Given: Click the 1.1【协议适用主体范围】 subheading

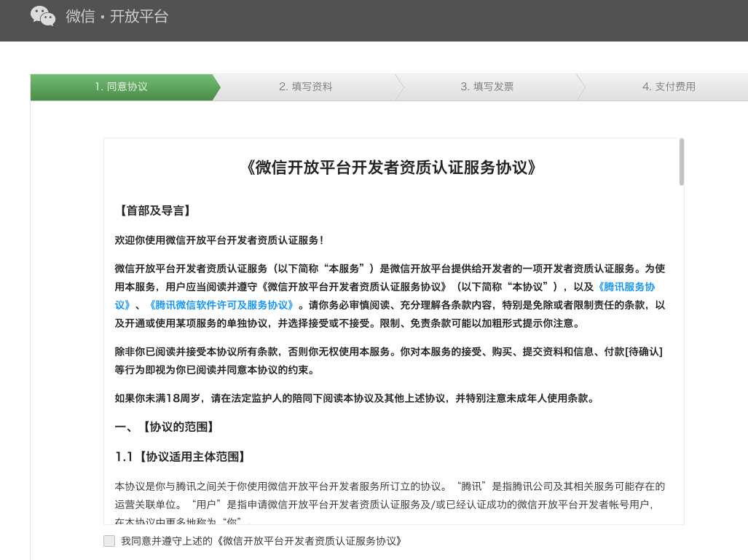Looking at the screenshot, I should [x=181, y=457].
